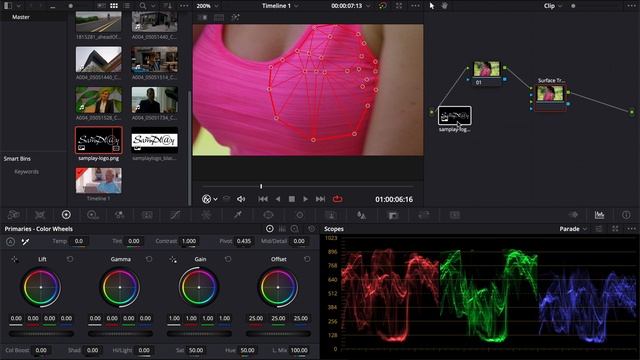Open the Blur palette

[361, 215]
